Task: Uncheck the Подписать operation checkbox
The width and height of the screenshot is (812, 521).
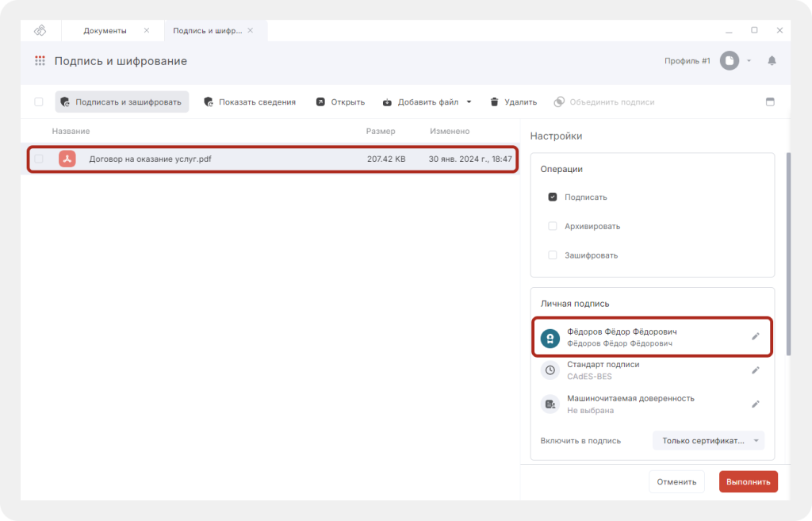Action: click(x=553, y=197)
